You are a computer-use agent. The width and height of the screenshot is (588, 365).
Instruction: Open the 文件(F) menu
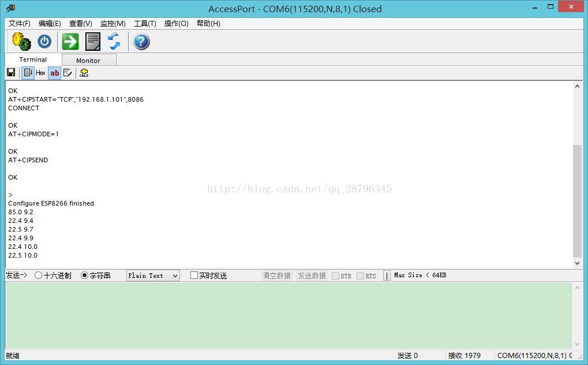(x=20, y=23)
